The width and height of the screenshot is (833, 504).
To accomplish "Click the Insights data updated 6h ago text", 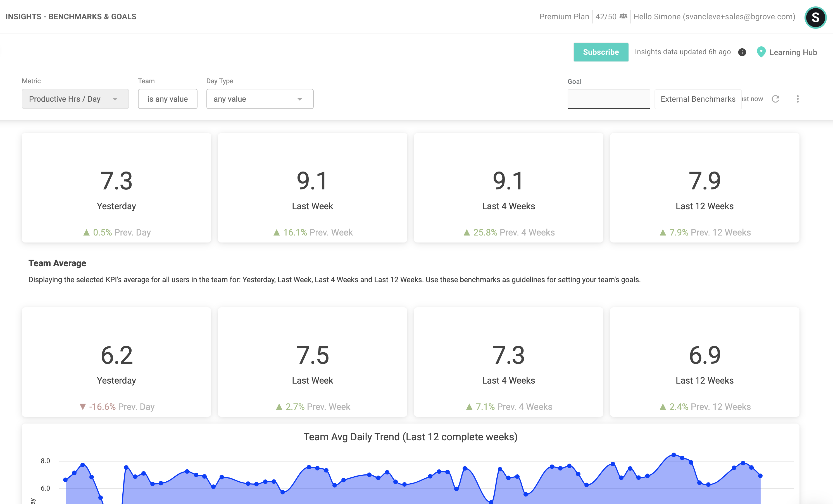I will 682,52.
